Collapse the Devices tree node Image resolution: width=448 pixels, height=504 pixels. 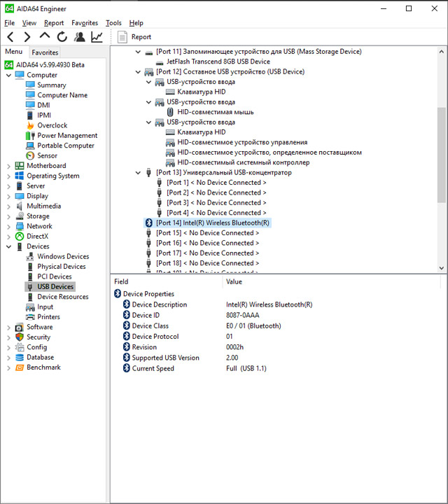point(8,246)
